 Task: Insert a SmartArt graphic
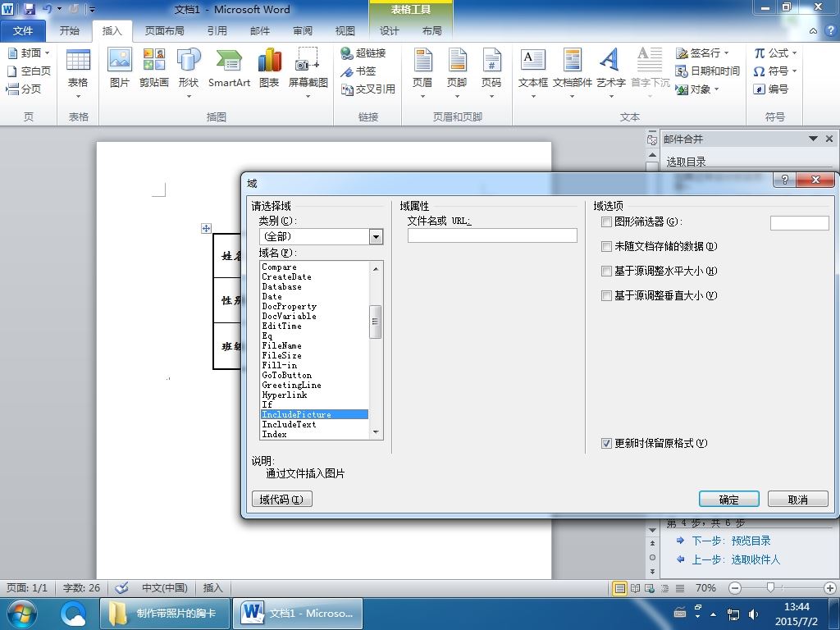(230, 68)
